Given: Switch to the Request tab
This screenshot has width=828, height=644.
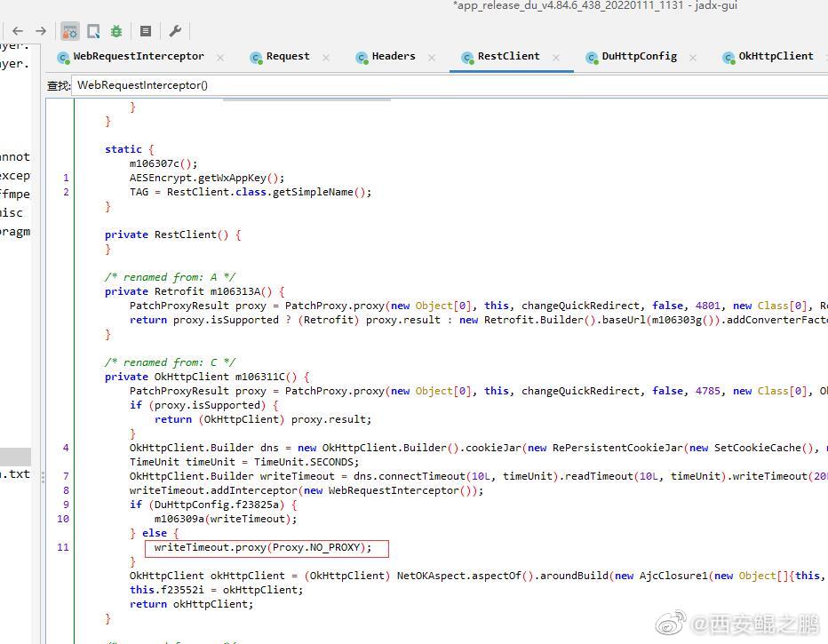Looking at the screenshot, I should (x=287, y=56).
